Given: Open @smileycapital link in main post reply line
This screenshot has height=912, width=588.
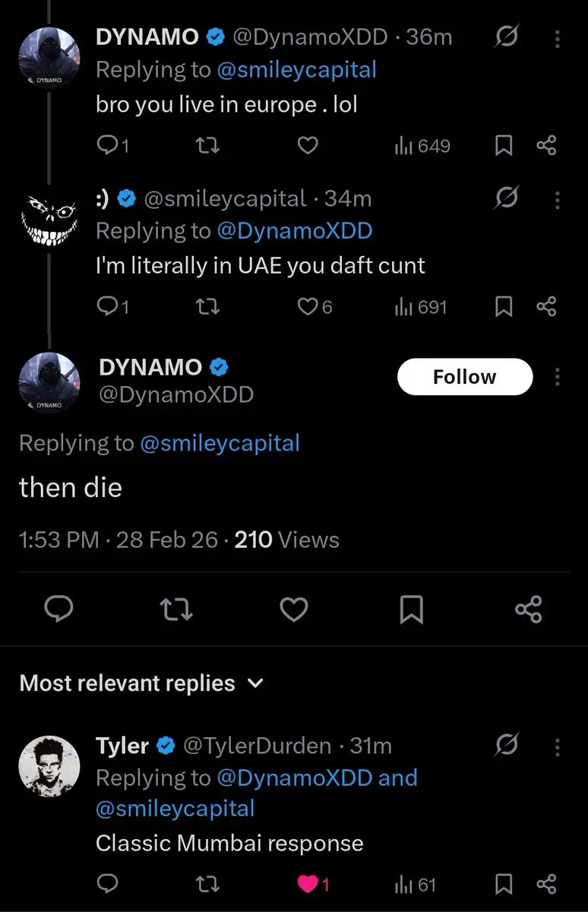Looking at the screenshot, I should (220, 443).
